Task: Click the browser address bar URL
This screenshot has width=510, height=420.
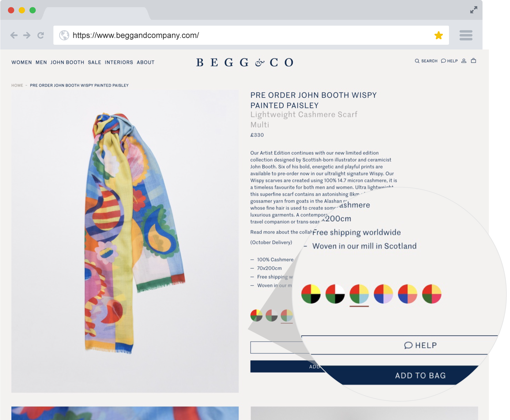Action: point(136,35)
